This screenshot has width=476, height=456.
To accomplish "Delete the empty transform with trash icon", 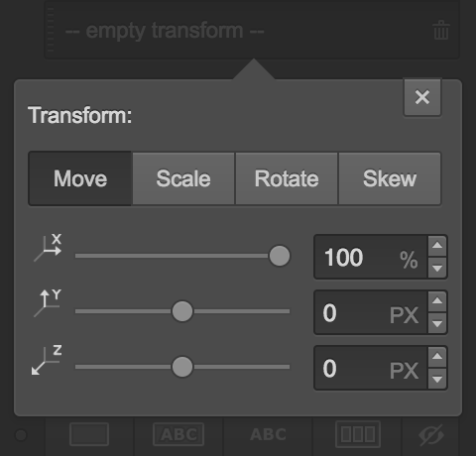I will point(441,30).
